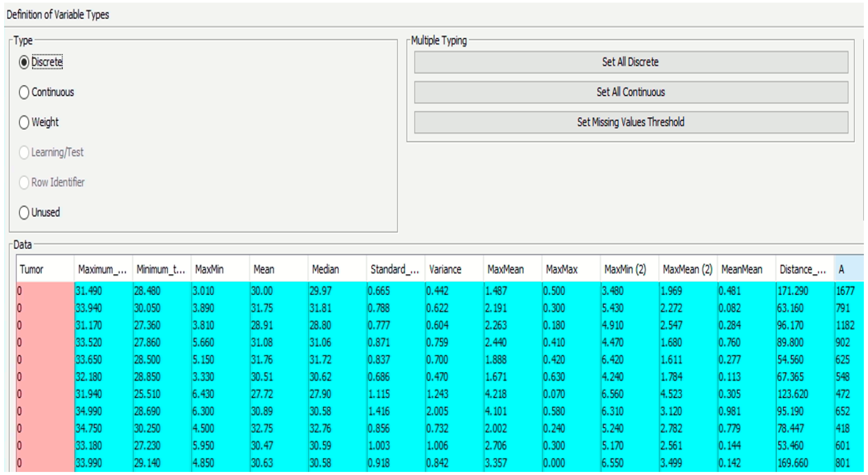Select the Tumor column header

tap(44, 269)
